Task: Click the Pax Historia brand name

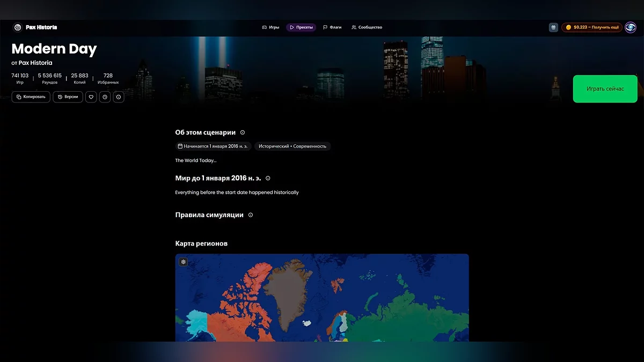Action: click(41, 27)
